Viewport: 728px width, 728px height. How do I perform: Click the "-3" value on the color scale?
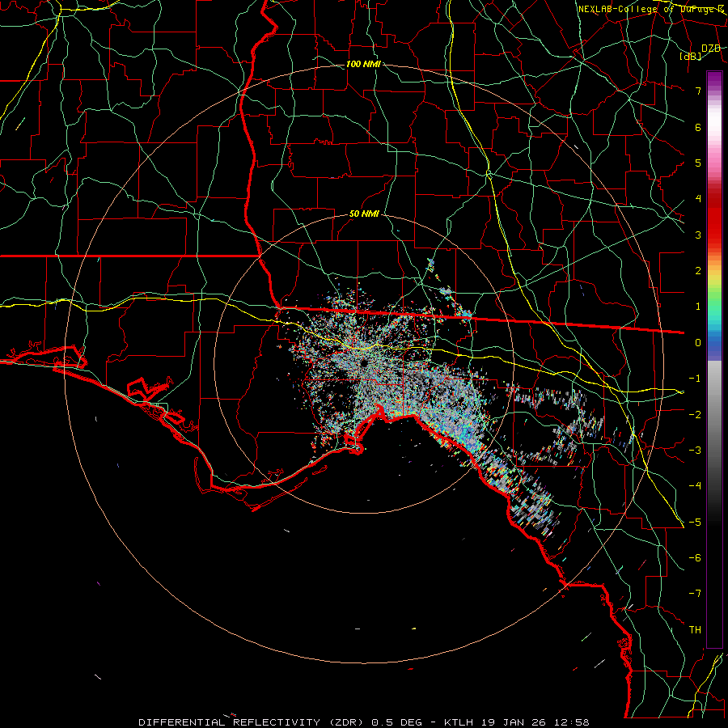tap(695, 451)
